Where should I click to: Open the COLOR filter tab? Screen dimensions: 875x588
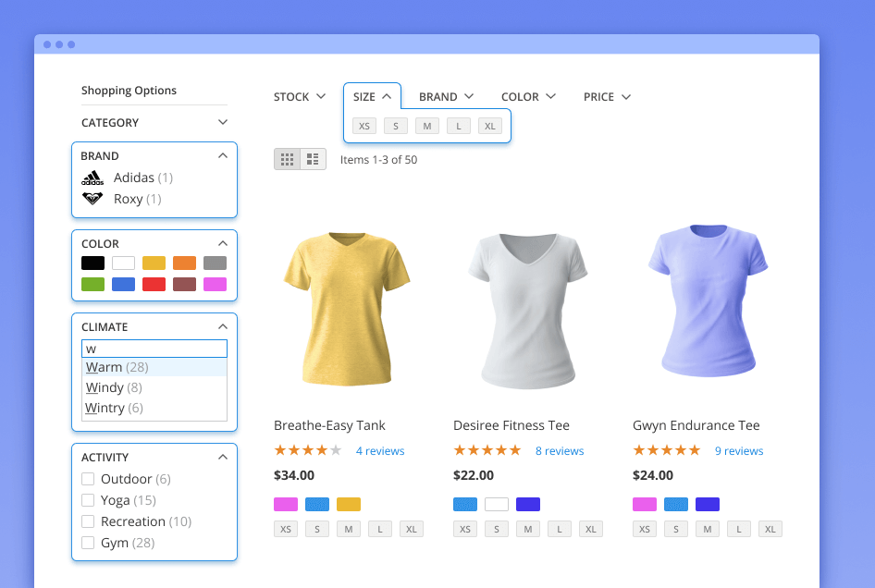[526, 96]
